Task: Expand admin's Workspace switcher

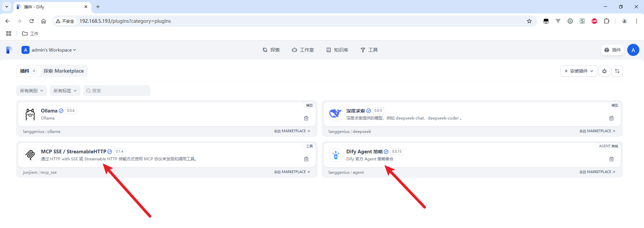Action: (49, 50)
